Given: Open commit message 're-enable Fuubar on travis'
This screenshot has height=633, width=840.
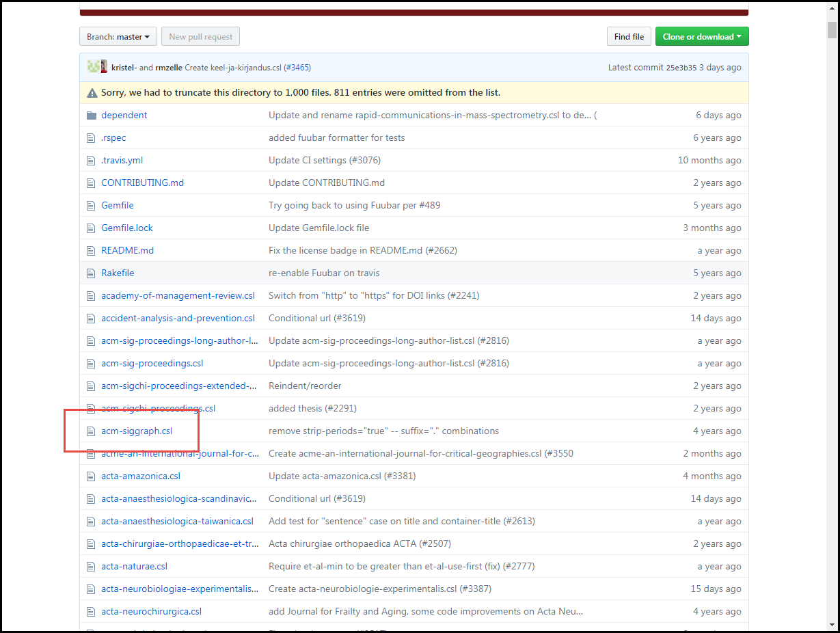Looking at the screenshot, I should coord(324,273).
